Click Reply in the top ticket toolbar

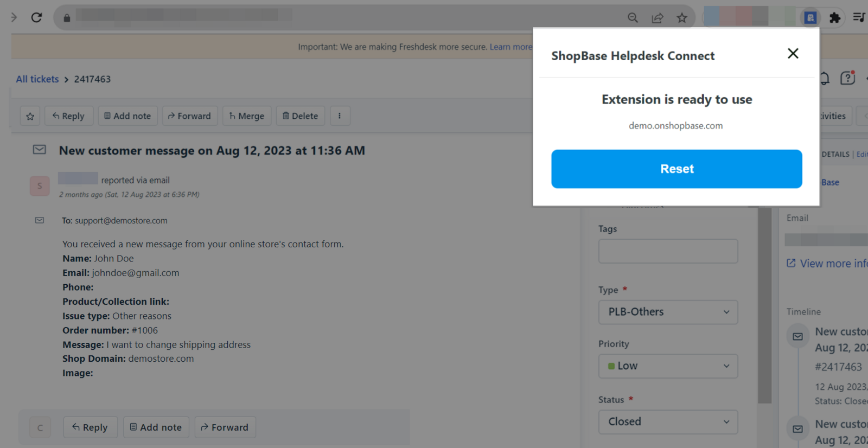(x=68, y=116)
